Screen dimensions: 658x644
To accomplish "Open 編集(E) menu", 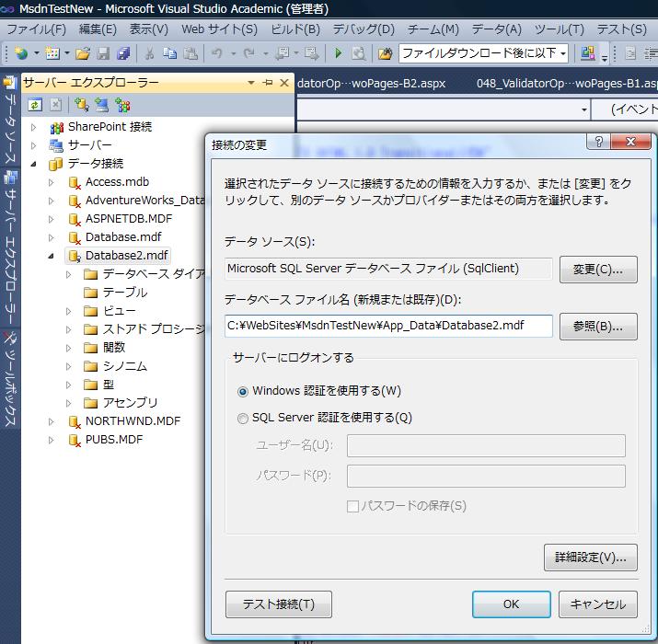I will (x=98, y=29).
